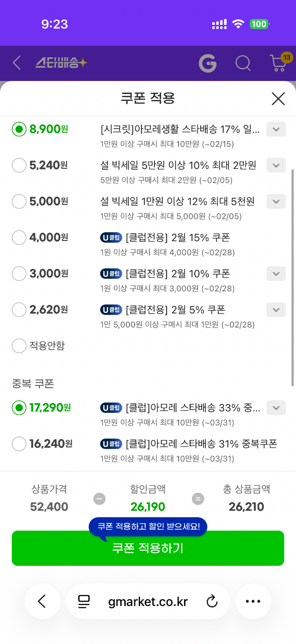Close the 쿠폰 적용 sheet
Screen dimensions: 296x644
(278, 99)
